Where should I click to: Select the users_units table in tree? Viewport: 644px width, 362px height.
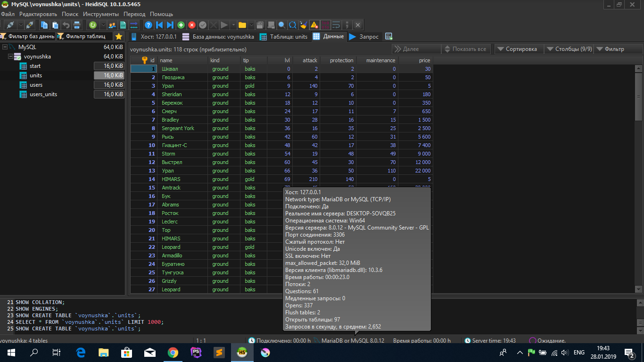pyautogui.click(x=43, y=94)
